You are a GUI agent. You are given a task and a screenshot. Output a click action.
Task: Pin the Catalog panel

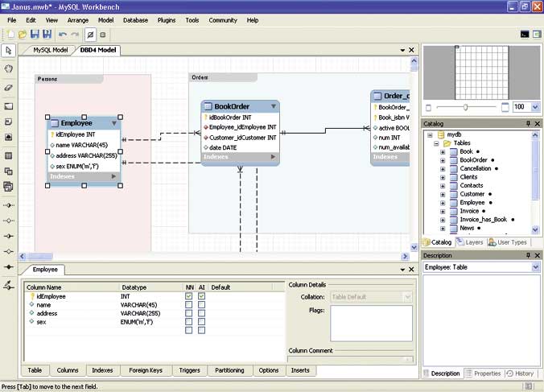(x=528, y=123)
